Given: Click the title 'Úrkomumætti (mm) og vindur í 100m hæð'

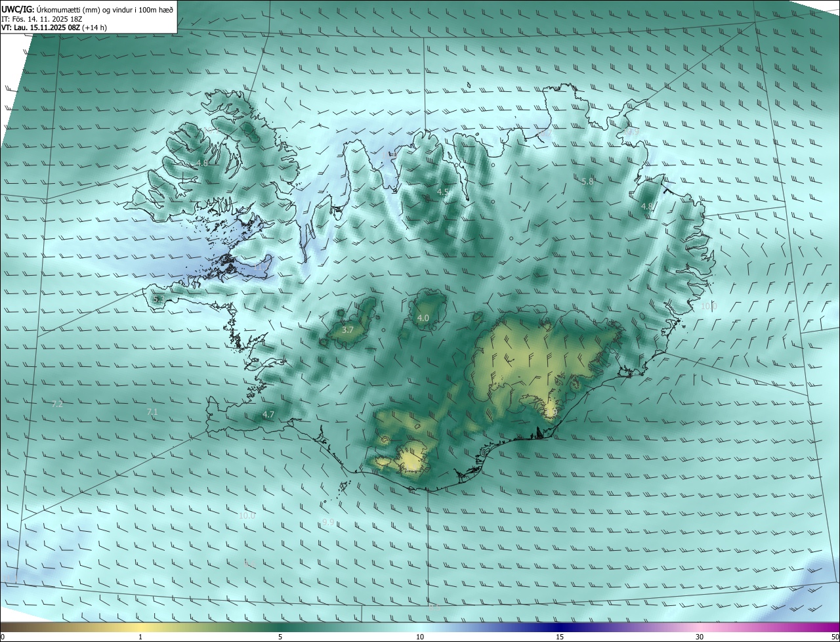Looking at the screenshot, I should [105, 9].
